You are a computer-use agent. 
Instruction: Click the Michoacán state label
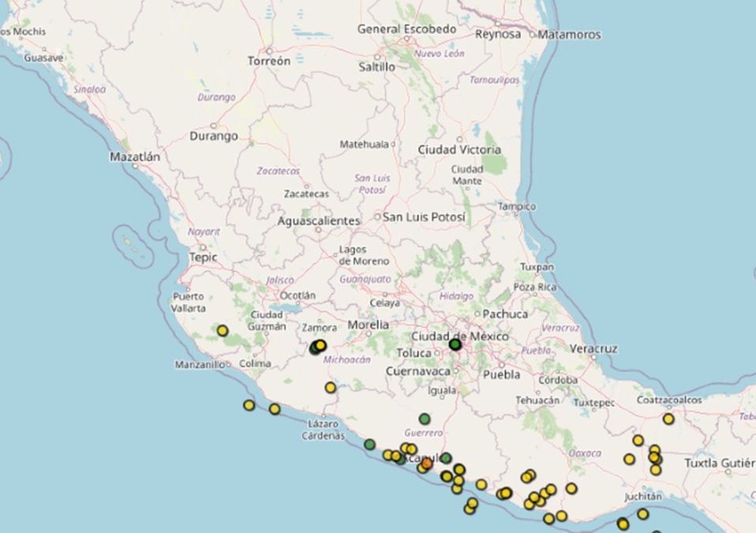coord(346,359)
